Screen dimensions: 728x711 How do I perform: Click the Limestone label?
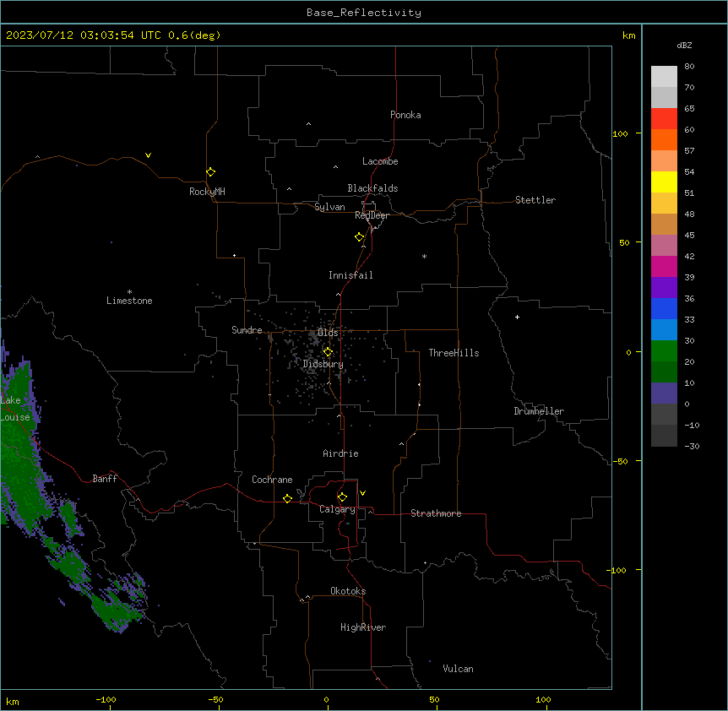[x=129, y=301]
